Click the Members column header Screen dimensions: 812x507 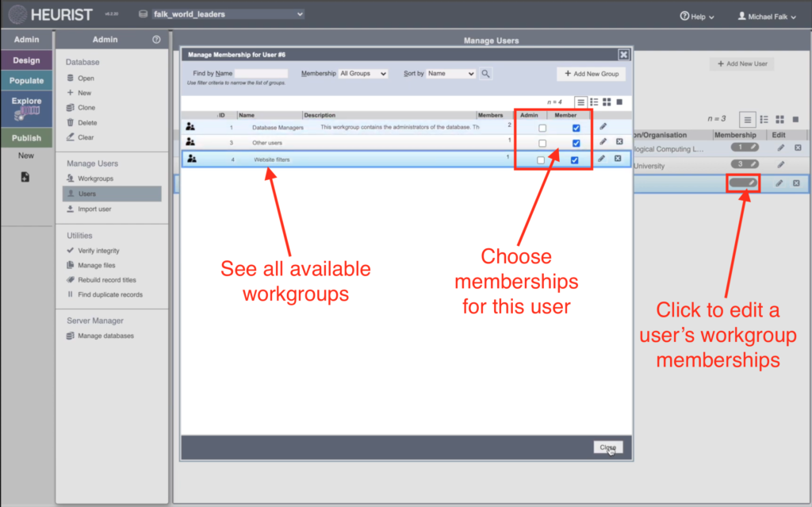pos(490,115)
